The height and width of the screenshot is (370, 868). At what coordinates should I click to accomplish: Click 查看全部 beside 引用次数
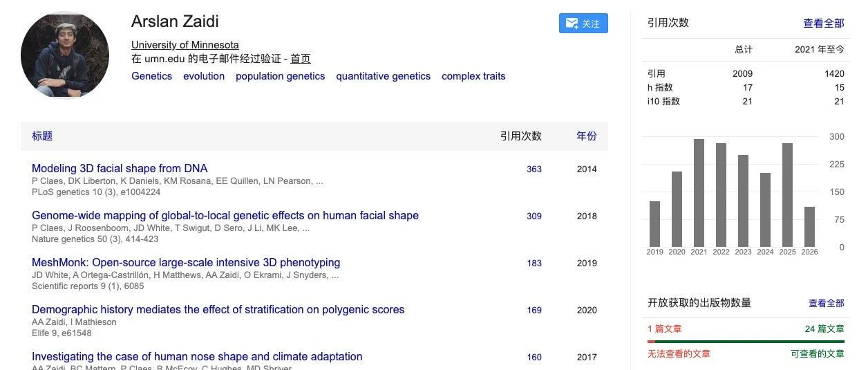click(x=824, y=23)
